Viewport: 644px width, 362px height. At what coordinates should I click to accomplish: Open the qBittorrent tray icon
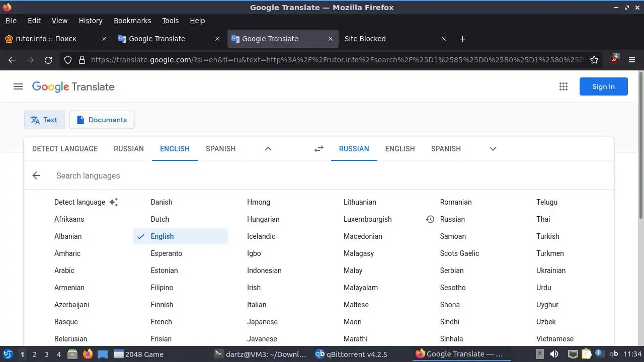(614, 354)
